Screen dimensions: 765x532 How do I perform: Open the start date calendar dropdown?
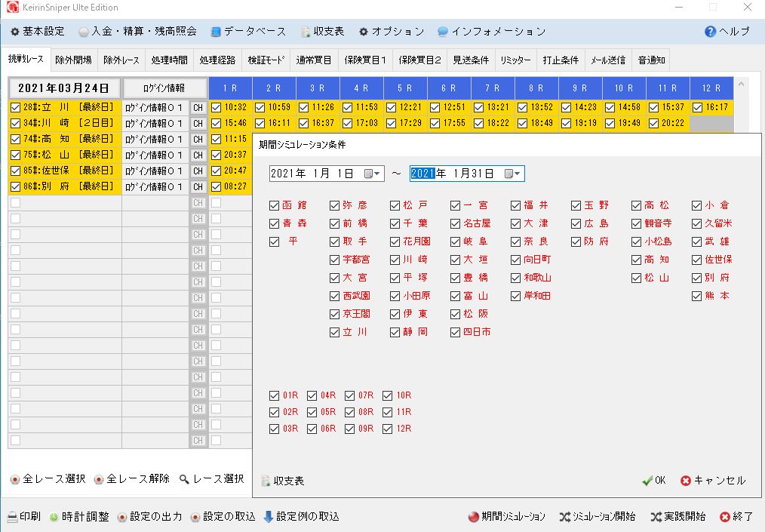(x=373, y=174)
